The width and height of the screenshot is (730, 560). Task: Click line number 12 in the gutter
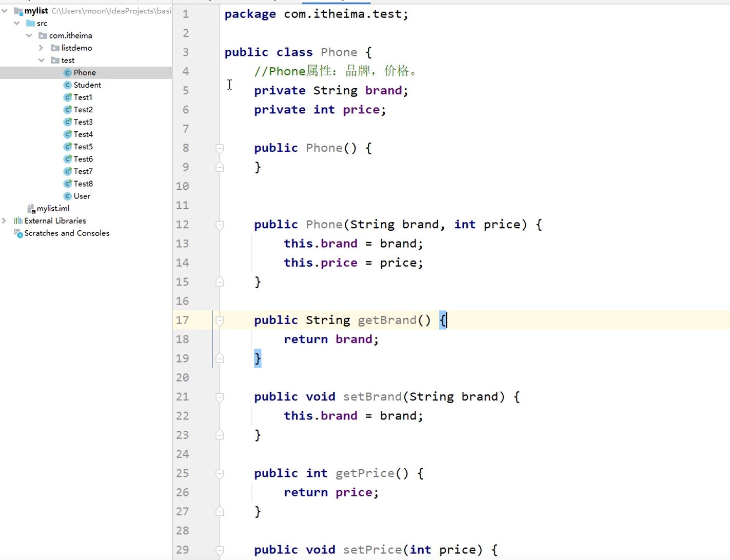pos(182,225)
